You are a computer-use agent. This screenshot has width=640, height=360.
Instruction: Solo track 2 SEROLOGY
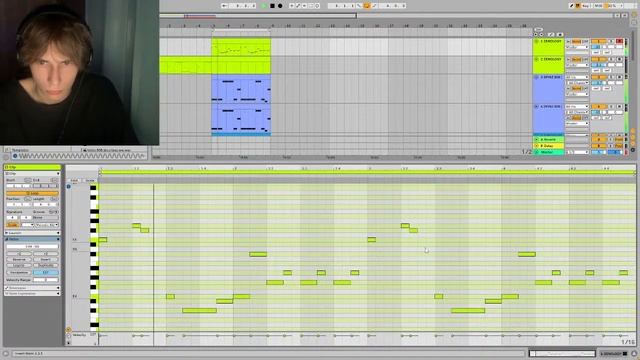(x=611, y=60)
